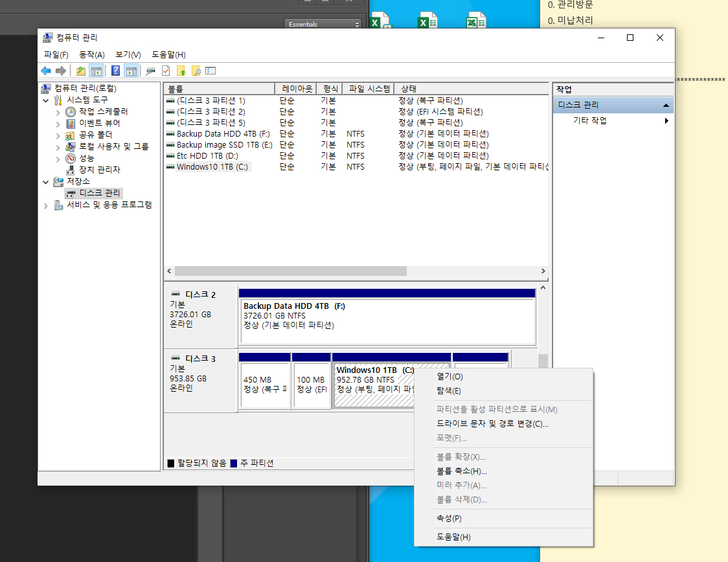
Task: Collapse the System Tools (시스템 도구) node
Action: tap(45, 100)
